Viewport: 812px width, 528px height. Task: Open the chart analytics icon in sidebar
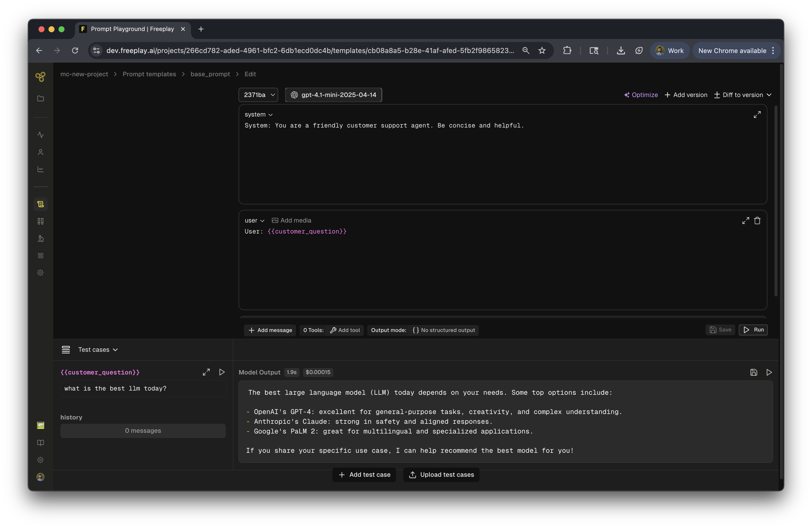40,169
